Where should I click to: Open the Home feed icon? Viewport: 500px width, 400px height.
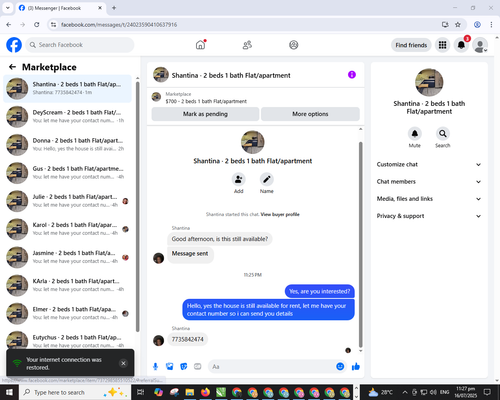[x=200, y=45]
